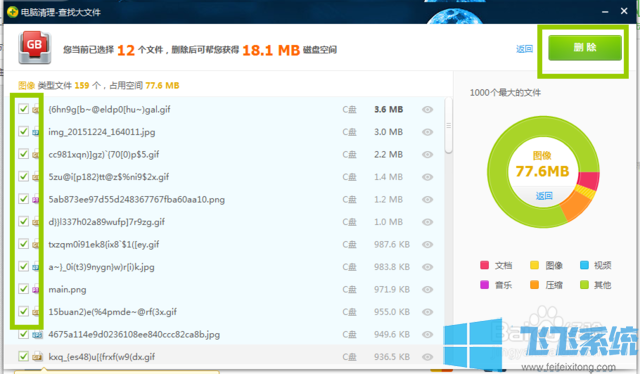The height and width of the screenshot is (374, 640).
Task: Click eye icon for img_20151224_164011.jpg
Action: pos(427,132)
